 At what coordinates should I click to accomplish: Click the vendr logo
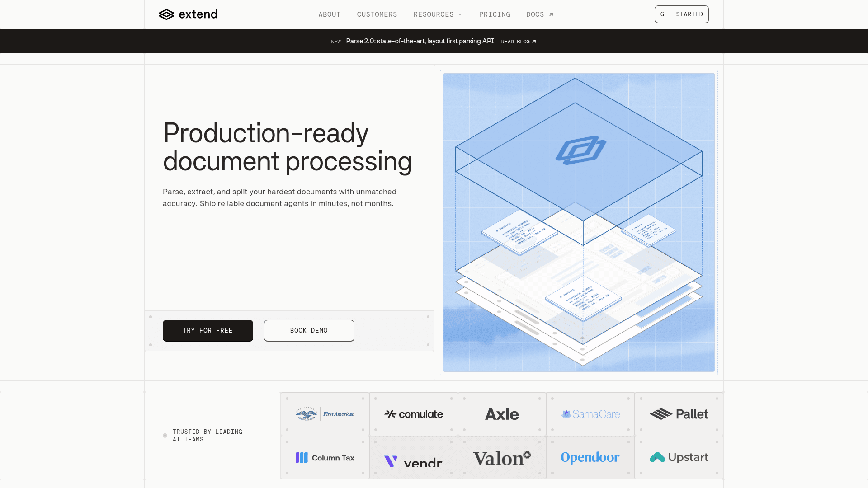tap(414, 461)
